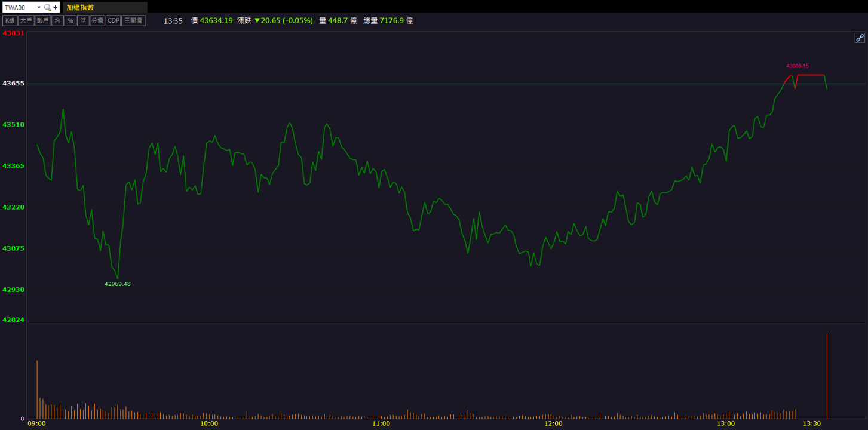Click the magnifier search icon

[x=48, y=8]
